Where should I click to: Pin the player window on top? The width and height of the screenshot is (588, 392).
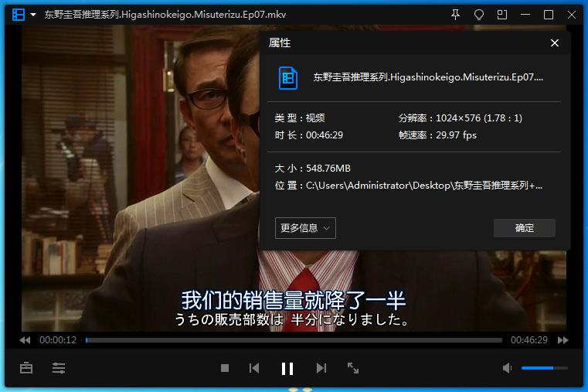pyautogui.click(x=455, y=15)
